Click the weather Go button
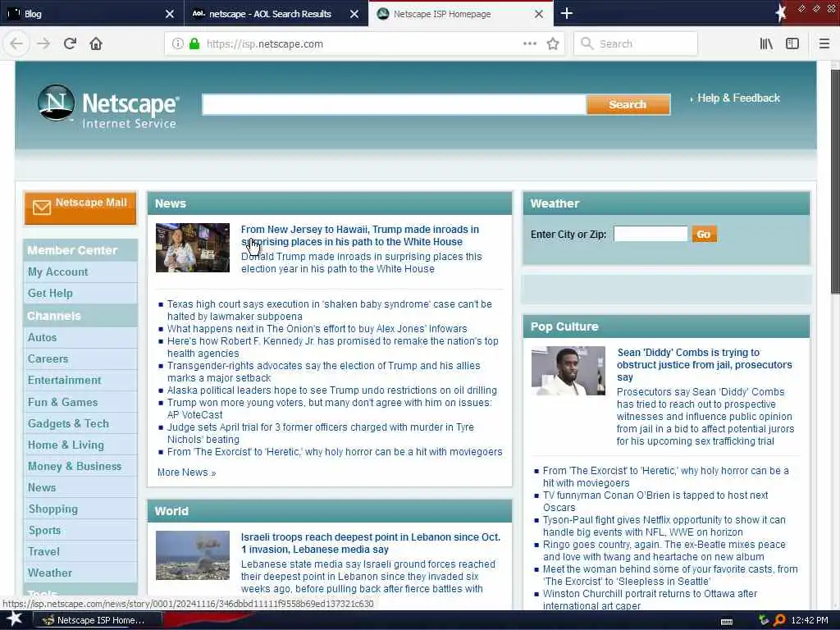The width and height of the screenshot is (840, 630). (703, 234)
